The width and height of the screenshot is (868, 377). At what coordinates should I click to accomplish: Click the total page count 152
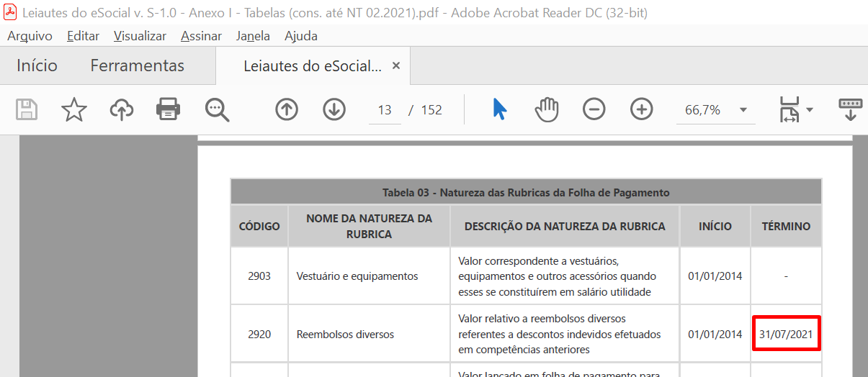pyautogui.click(x=431, y=110)
